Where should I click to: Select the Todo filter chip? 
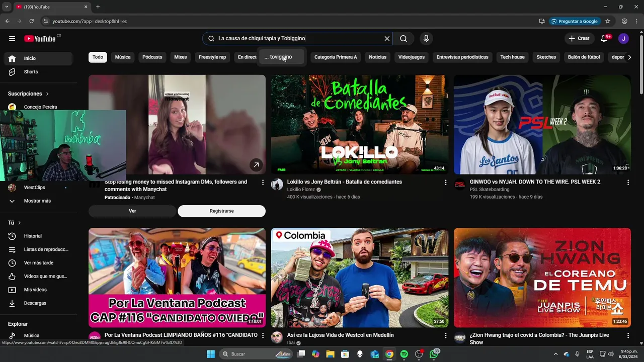tap(98, 57)
